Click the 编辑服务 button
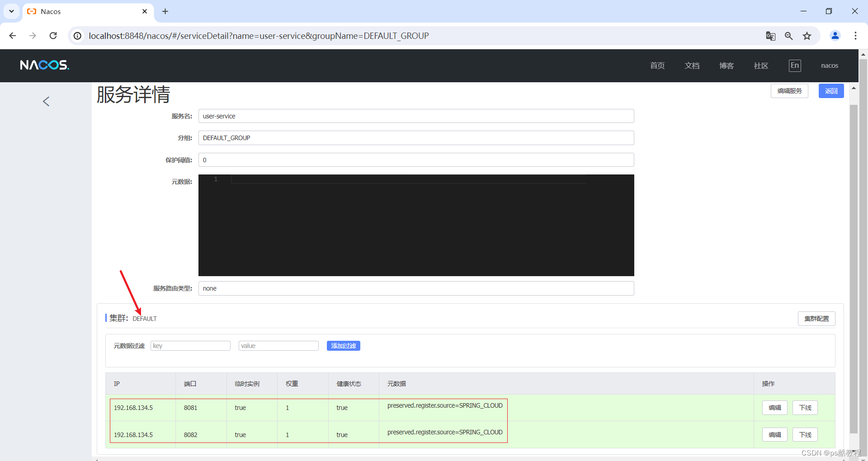Screen dimensions: 868x461 tap(789, 91)
